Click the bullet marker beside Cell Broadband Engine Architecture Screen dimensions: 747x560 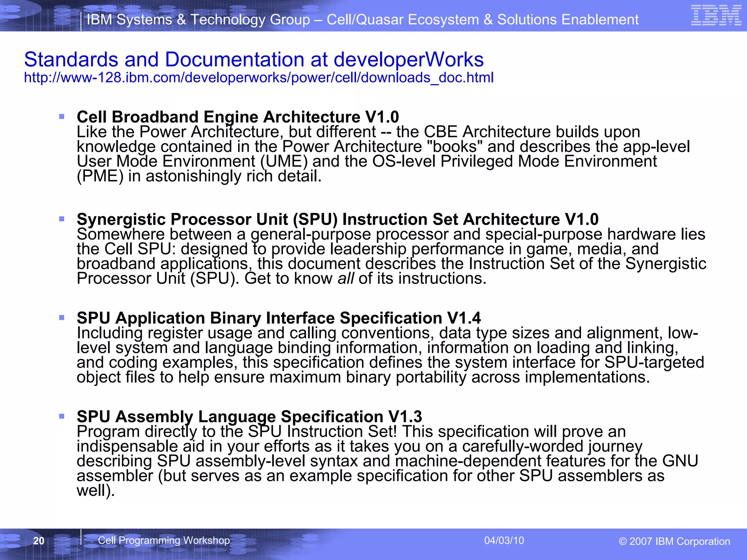62,117
